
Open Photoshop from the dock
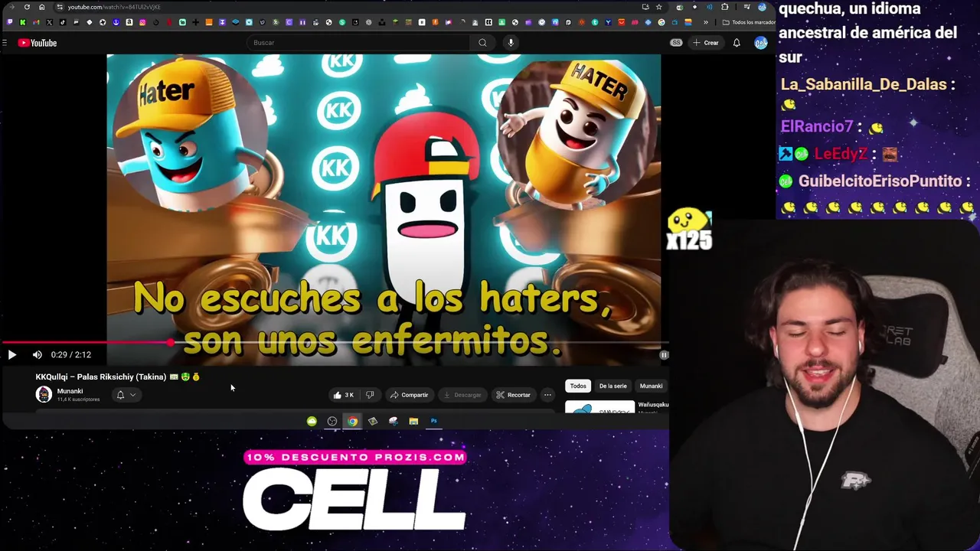433,421
